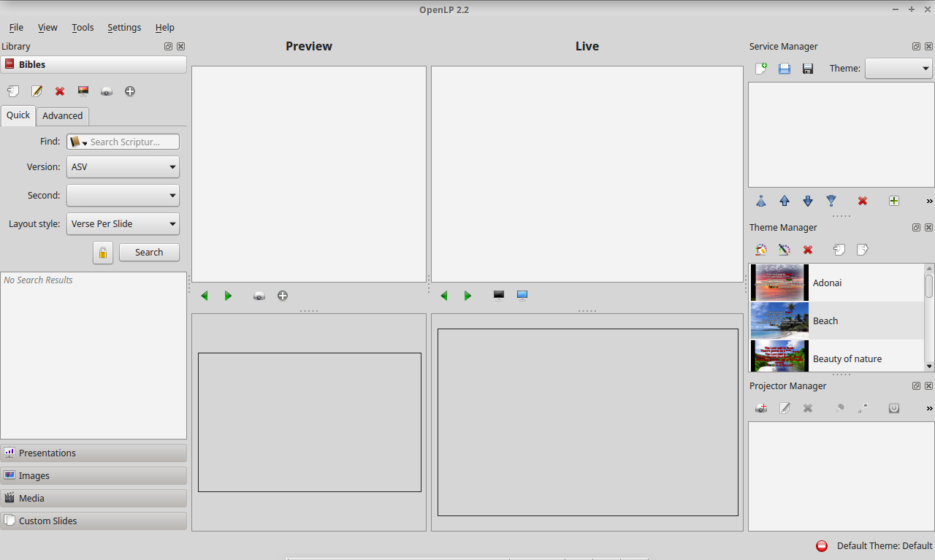Delete the selected service item

(x=863, y=201)
